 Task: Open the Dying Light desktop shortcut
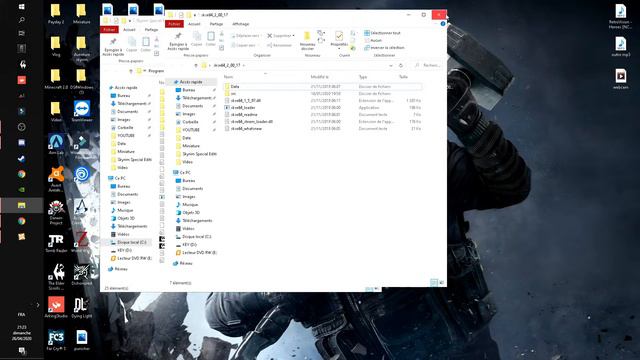[x=82, y=308]
